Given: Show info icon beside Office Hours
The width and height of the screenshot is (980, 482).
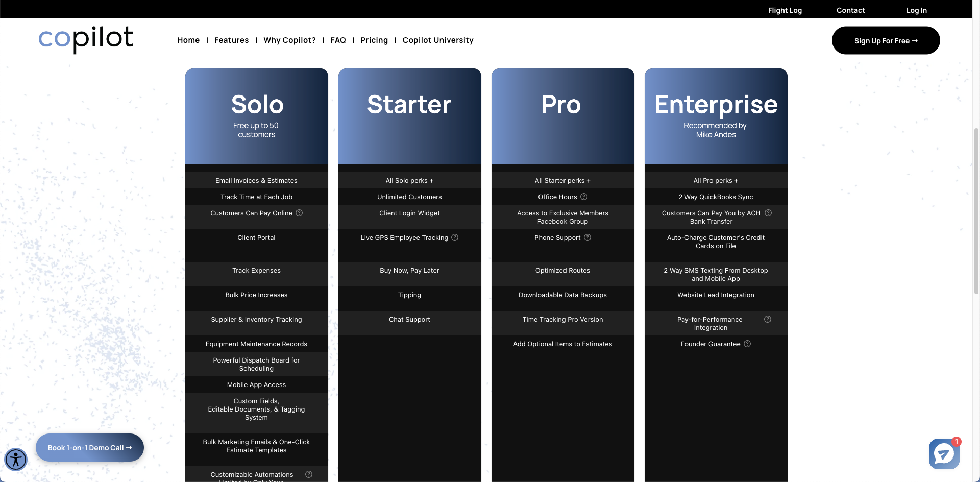Looking at the screenshot, I should (584, 197).
